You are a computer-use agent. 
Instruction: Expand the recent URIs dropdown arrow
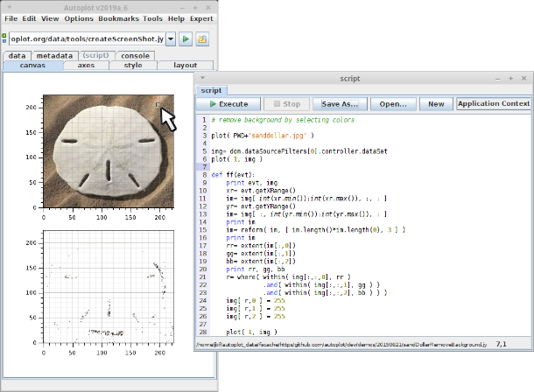tap(170, 38)
